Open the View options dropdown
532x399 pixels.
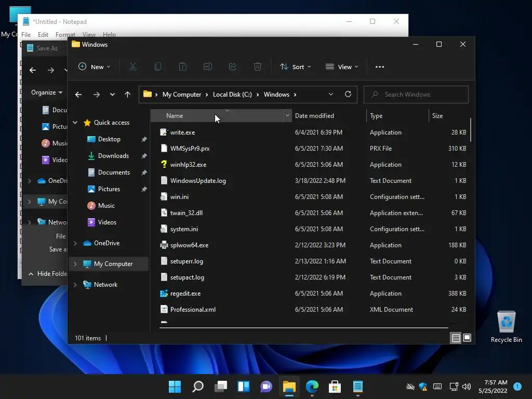point(342,67)
